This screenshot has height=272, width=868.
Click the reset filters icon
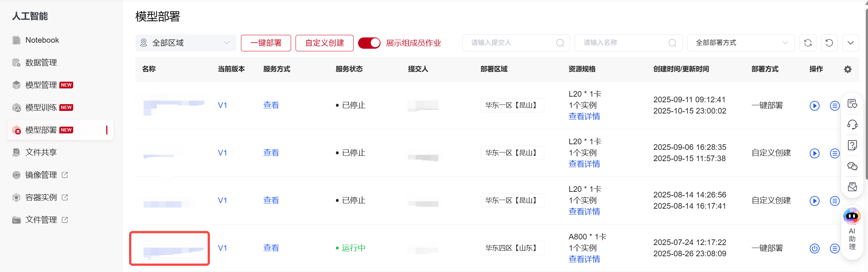point(829,43)
